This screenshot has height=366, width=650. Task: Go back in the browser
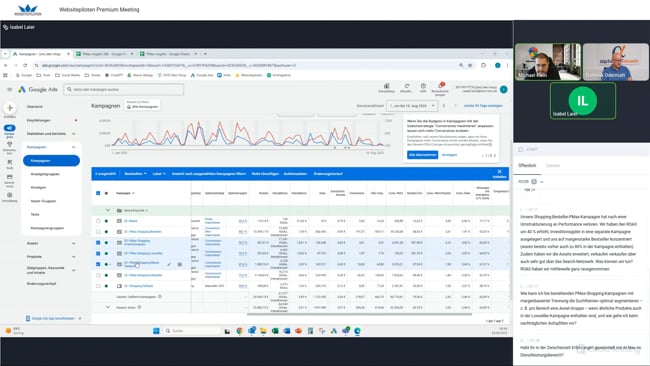[x=6, y=65]
